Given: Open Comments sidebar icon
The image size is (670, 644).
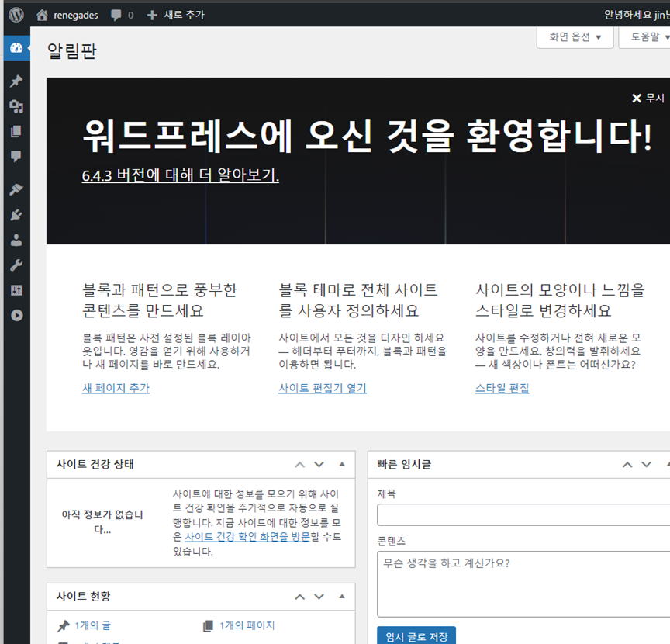Looking at the screenshot, I should point(16,156).
